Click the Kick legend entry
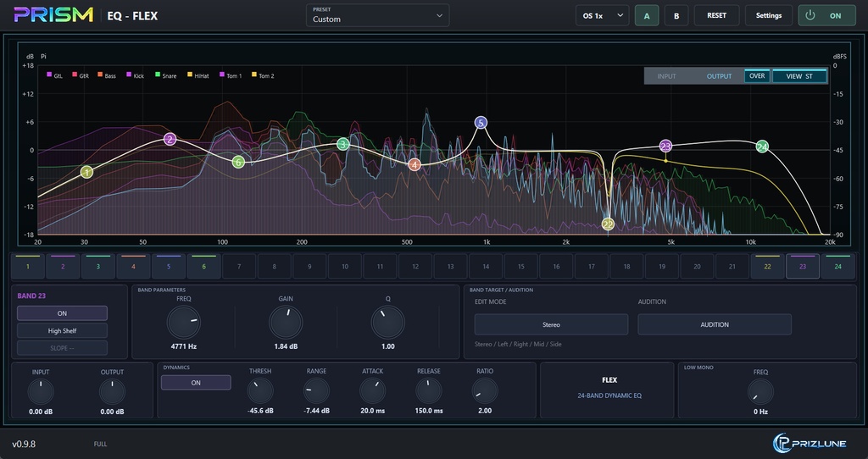The height and width of the screenshot is (459, 868). [135, 75]
